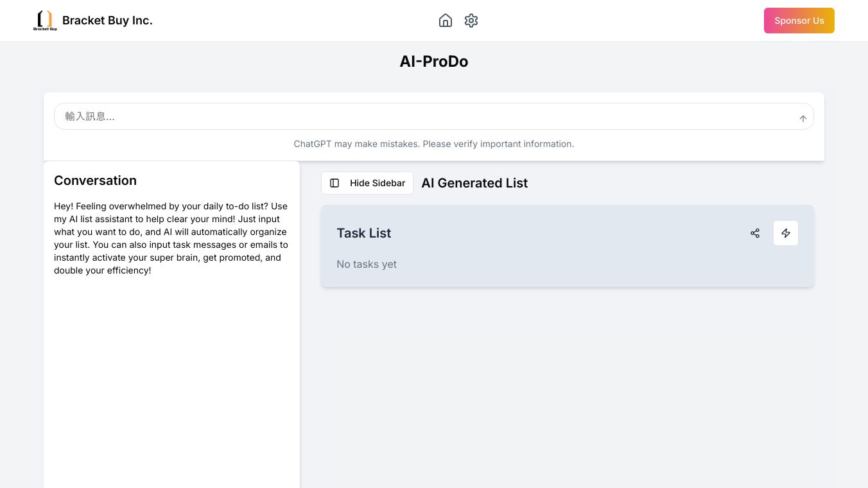Click the send message arrow icon

pyautogui.click(x=803, y=118)
